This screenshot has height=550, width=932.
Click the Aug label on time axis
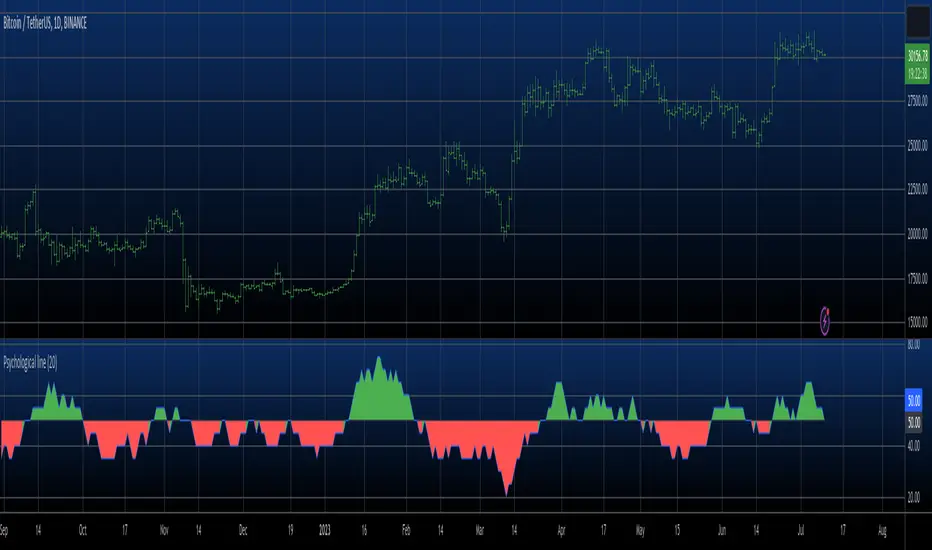pos(882,530)
